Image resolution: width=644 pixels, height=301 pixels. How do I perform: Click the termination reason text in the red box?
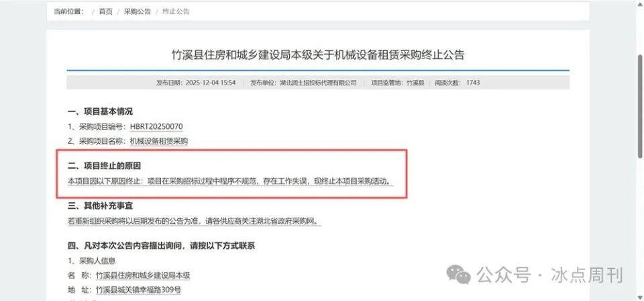click(x=230, y=181)
